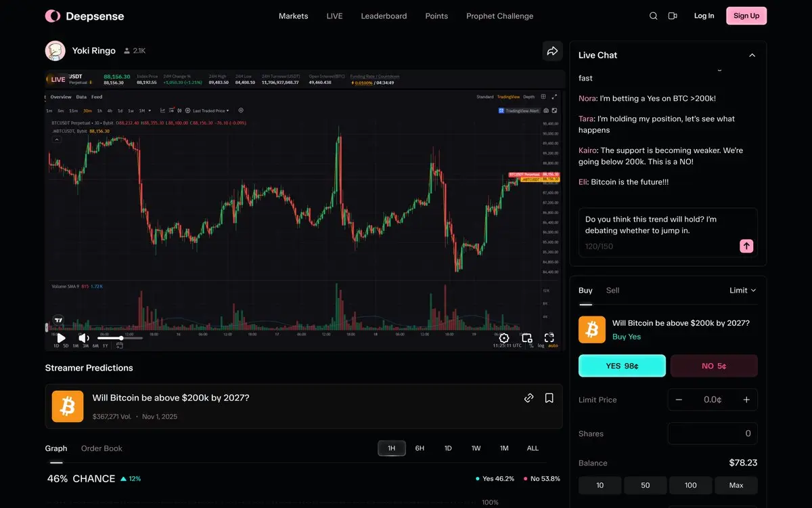
Task: Toggle the No 53.8% legend series
Action: [x=541, y=479]
